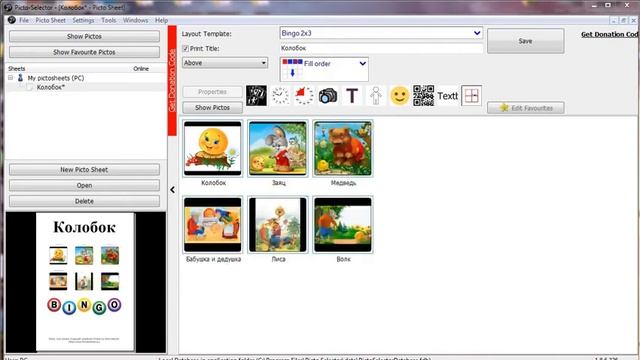The height and width of the screenshot is (360, 640).
Task: Collapse the left panel with the arrow
Action: [x=173, y=190]
